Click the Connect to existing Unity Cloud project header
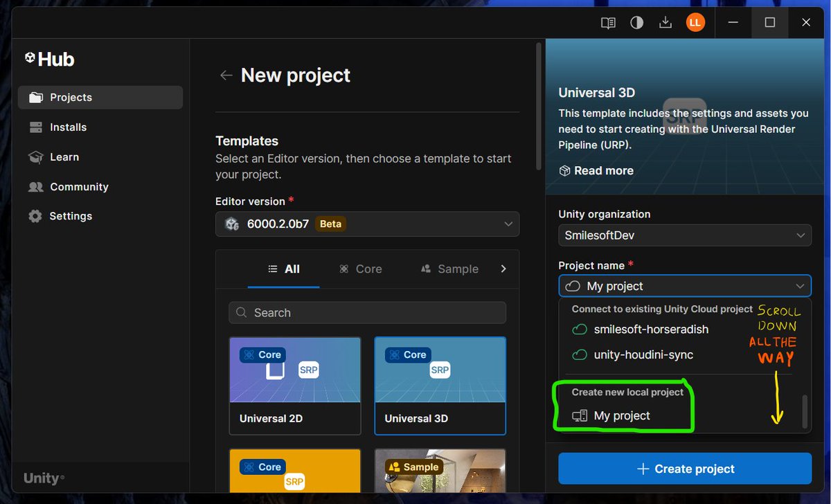This screenshot has width=831, height=504. pyautogui.click(x=662, y=309)
